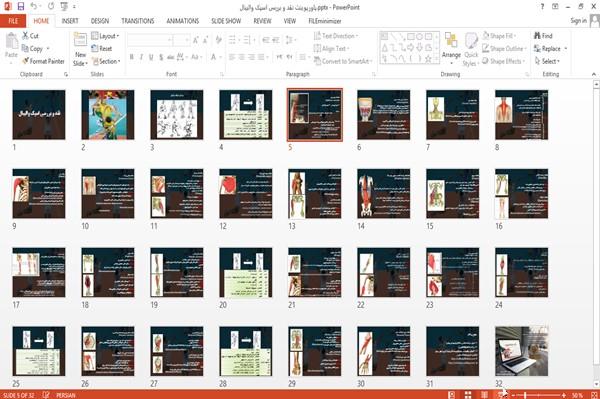
Task: Click the Format Painter brush icon
Action: [x=25, y=61]
